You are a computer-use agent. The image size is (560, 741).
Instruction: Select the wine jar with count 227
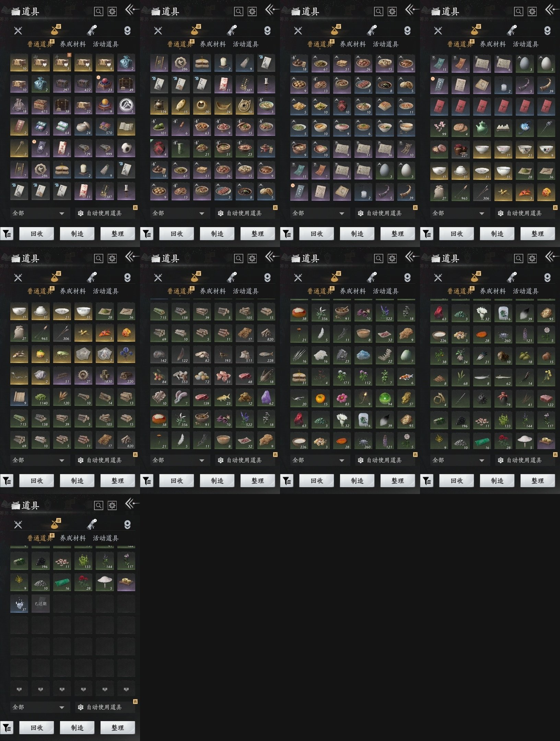[460, 149]
